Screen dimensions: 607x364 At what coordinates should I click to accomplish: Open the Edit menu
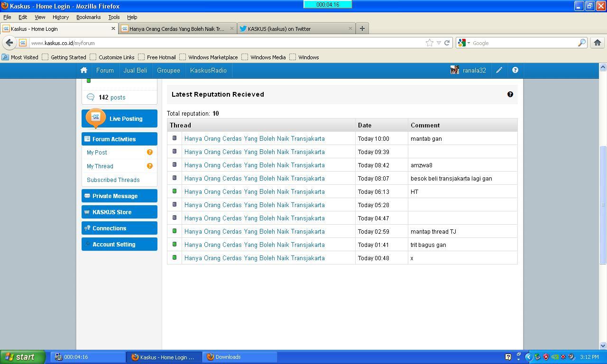click(23, 17)
